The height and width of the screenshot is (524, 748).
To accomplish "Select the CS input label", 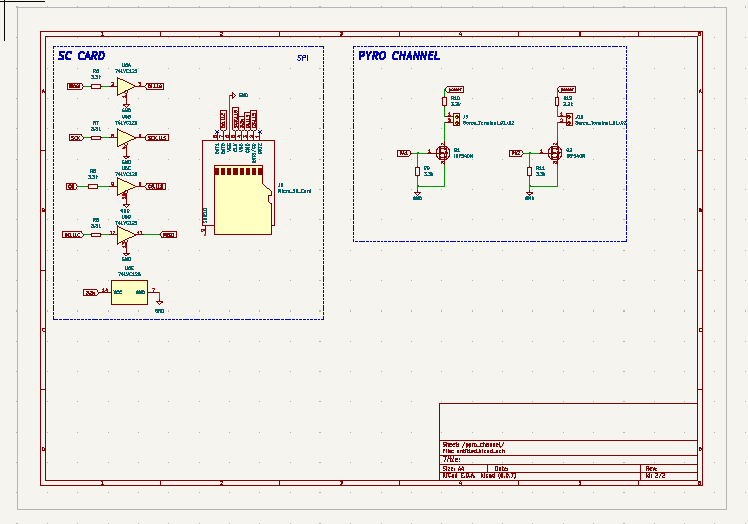I will click(x=72, y=187).
